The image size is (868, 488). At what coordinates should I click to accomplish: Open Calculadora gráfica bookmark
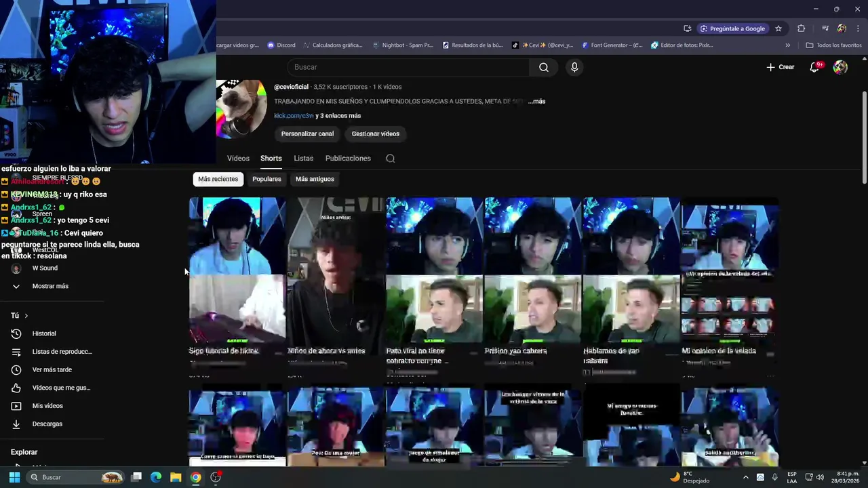pyautogui.click(x=332, y=45)
